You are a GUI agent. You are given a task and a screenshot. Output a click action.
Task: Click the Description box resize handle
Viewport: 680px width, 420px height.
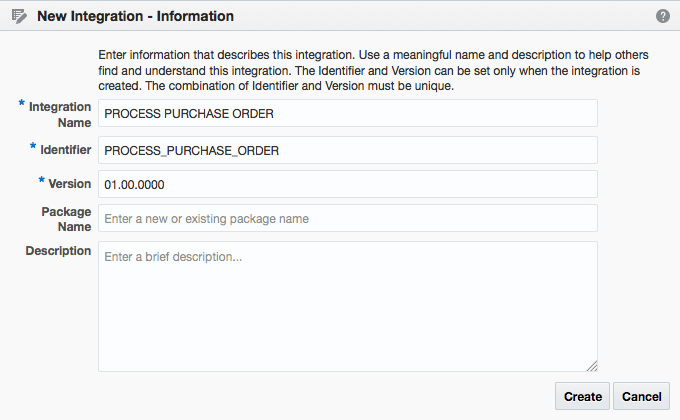[x=592, y=366]
